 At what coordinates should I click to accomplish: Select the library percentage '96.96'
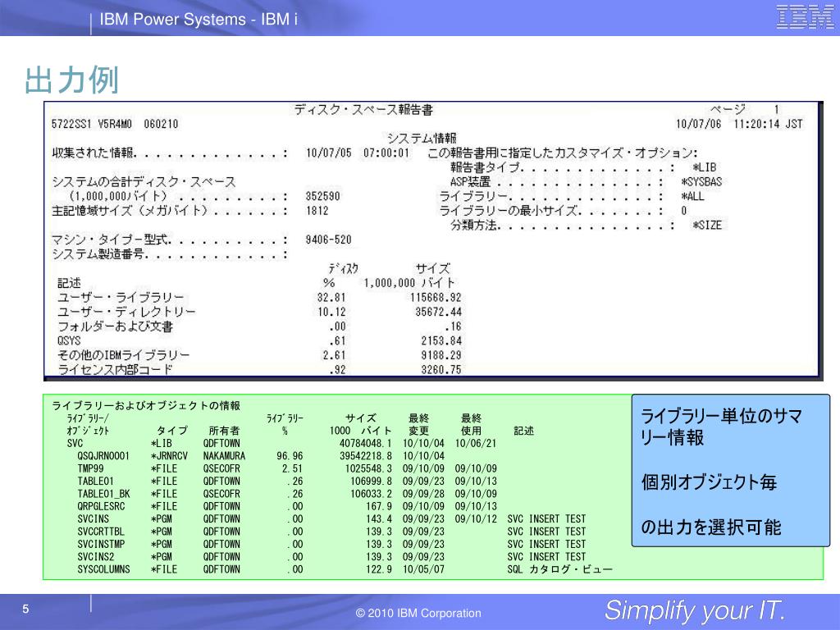(290, 456)
